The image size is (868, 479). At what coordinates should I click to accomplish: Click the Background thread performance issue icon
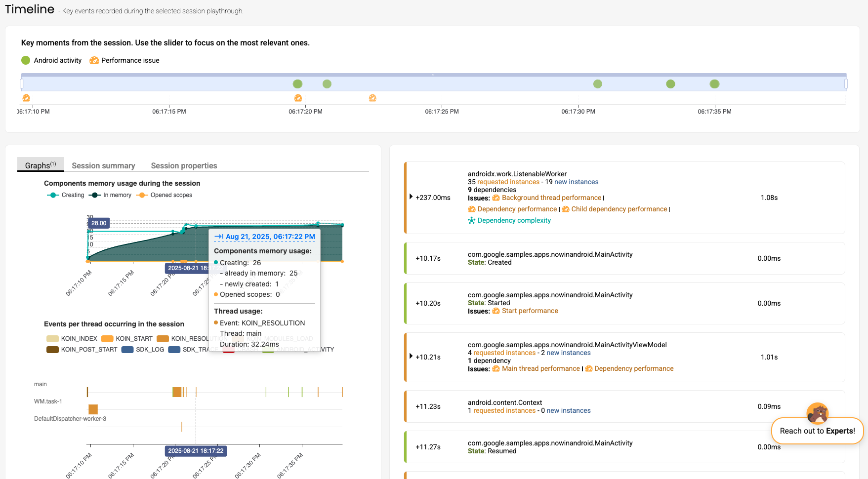click(496, 198)
